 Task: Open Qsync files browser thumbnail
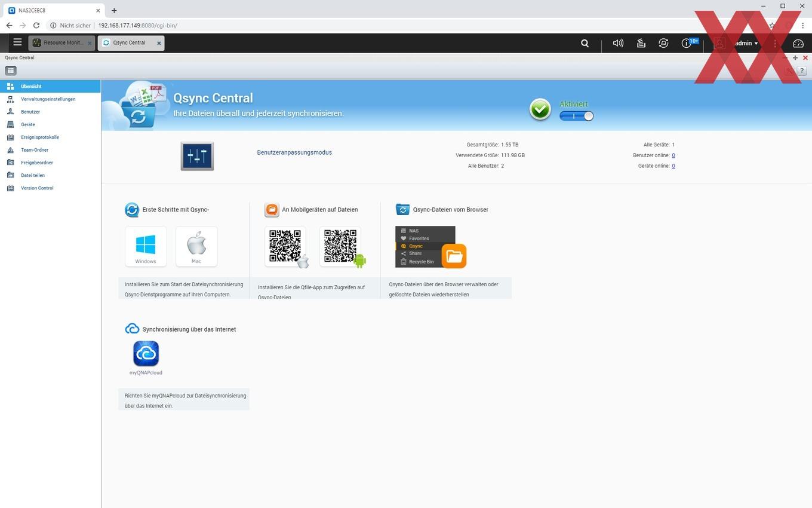point(430,247)
